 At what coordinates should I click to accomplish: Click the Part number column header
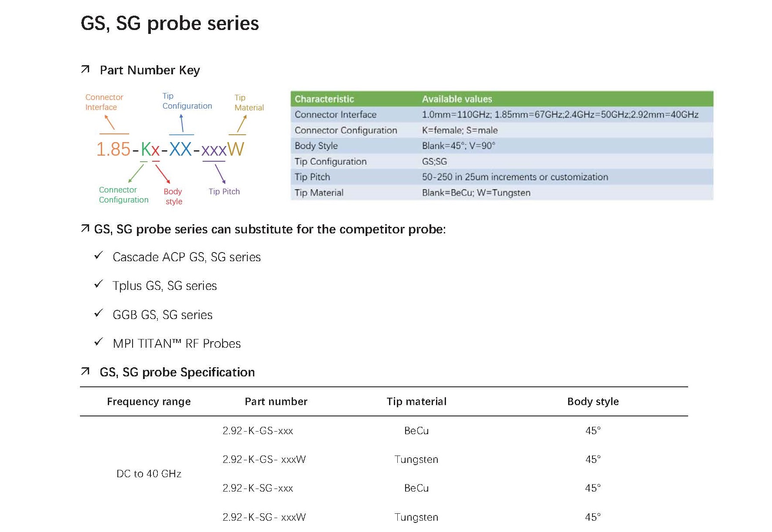click(276, 402)
